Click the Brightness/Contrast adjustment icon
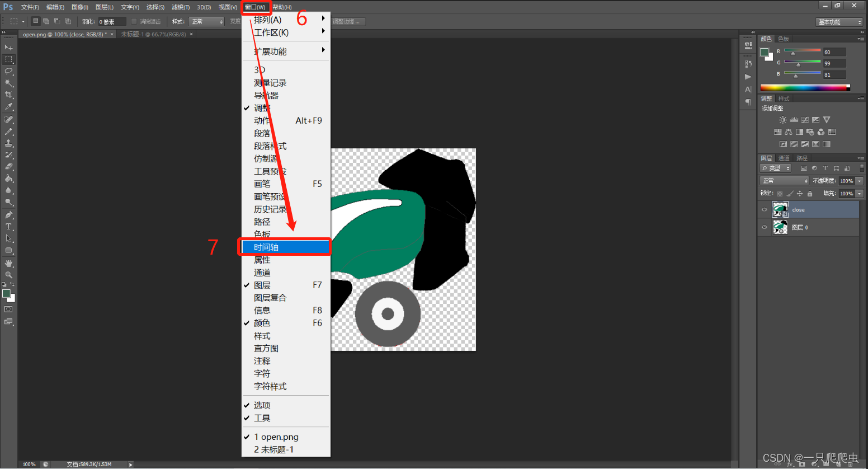 (x=782, y=120)
